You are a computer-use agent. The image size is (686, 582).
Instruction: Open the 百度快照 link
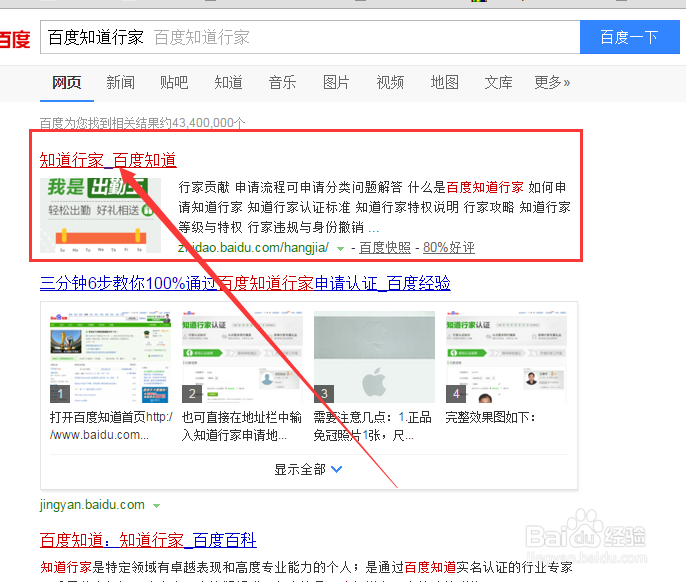point(385,248)
